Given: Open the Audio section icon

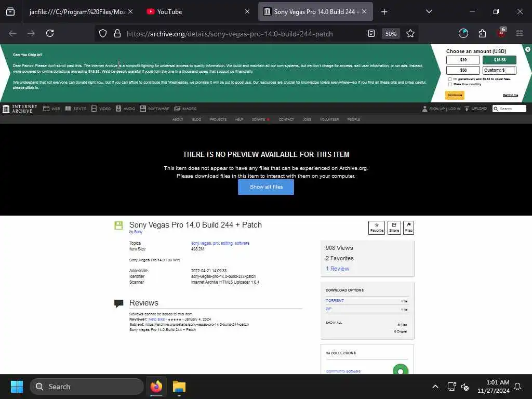Looking at the screenshot, I should (118, 109).
